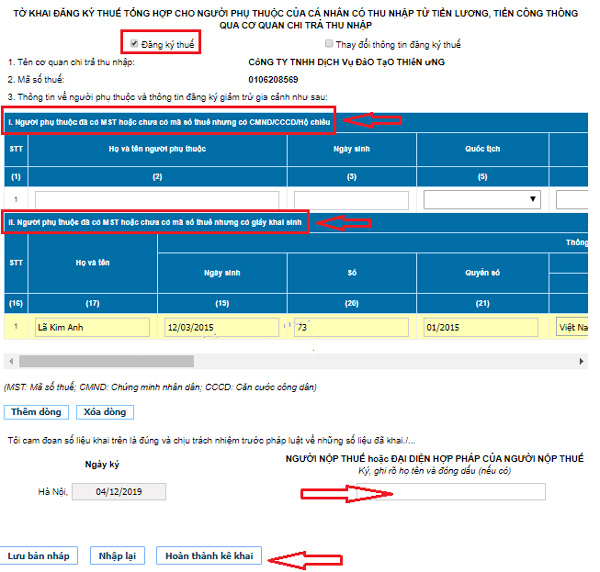
Task: Open the Quốc tịch dropdown in section I
Action: click(x=482, y=199)
